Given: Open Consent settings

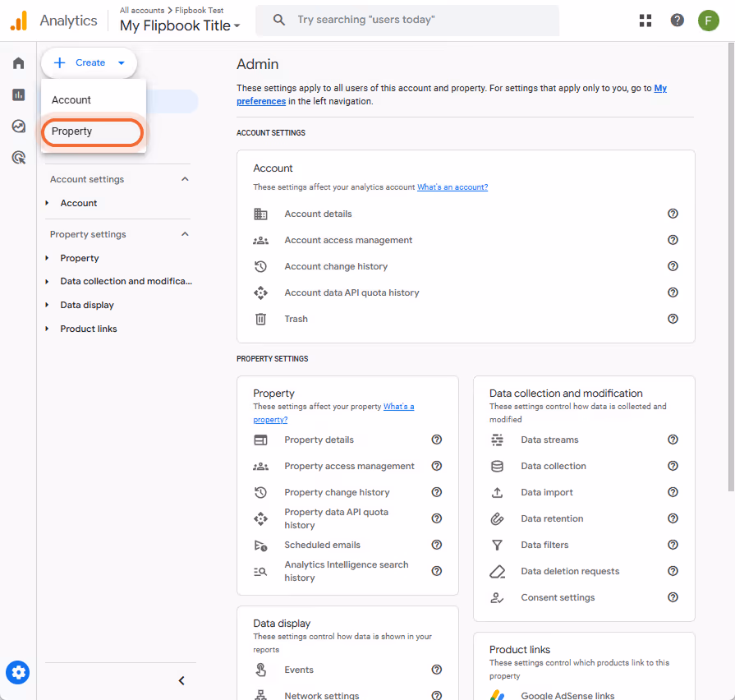Looking at the screenshot, I should [558, 597].
